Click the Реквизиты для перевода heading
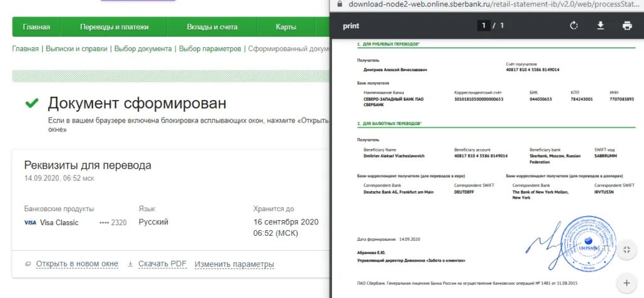The image size is (644, 298). [87, 165]
